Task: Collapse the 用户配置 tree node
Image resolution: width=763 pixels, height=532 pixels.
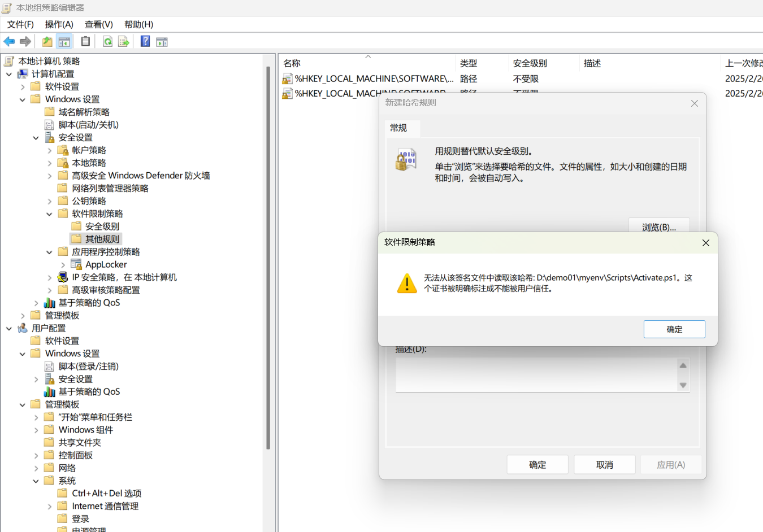Action: (x=9, y=328)
